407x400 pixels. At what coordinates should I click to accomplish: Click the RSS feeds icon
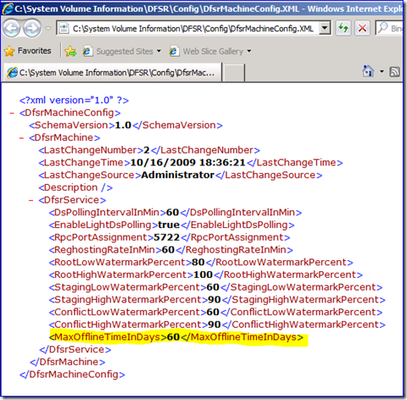pos(394,71)
